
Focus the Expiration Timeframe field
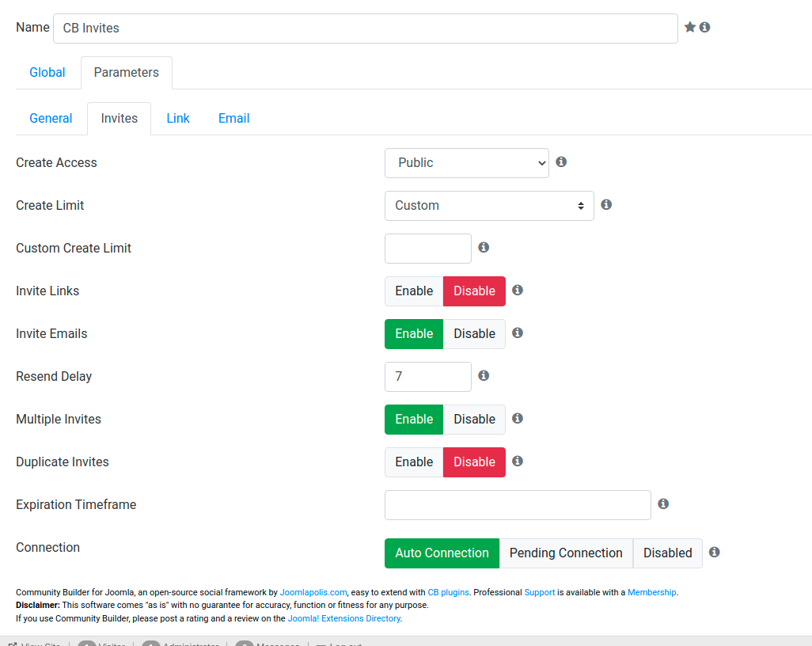point(518,505)
